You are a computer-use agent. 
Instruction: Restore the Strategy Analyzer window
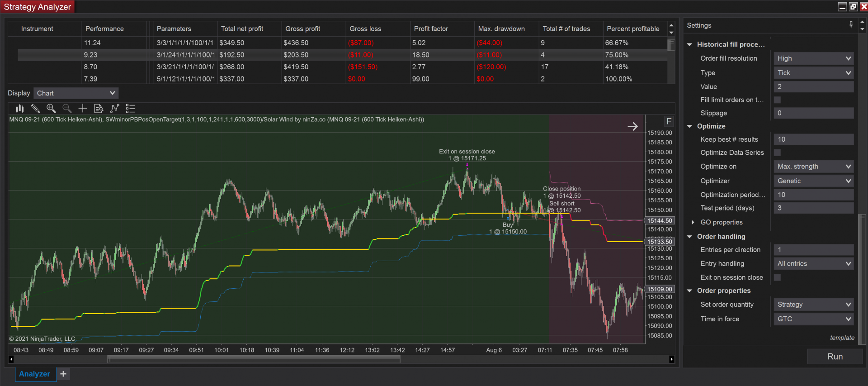(853, 7)
